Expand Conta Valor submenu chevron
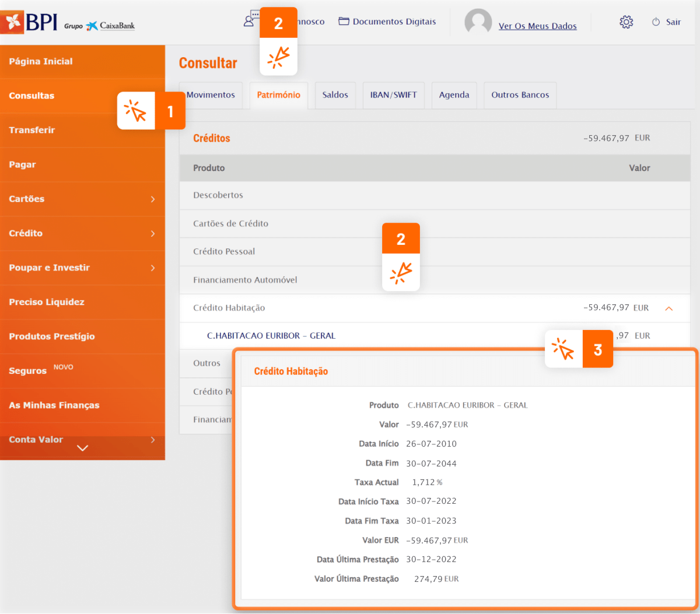Image resolution: width=700 pixels, height=614 pixels. 153,440
